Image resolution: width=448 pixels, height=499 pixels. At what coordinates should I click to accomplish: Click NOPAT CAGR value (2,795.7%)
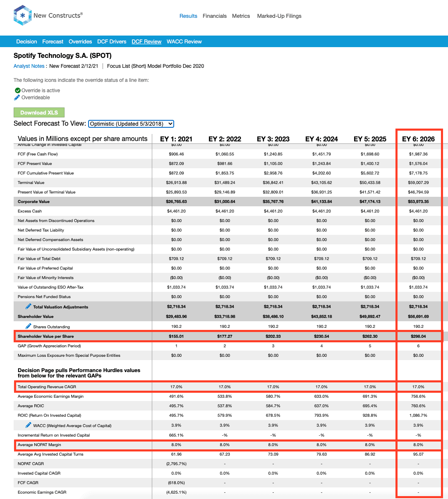click(176, 464)
